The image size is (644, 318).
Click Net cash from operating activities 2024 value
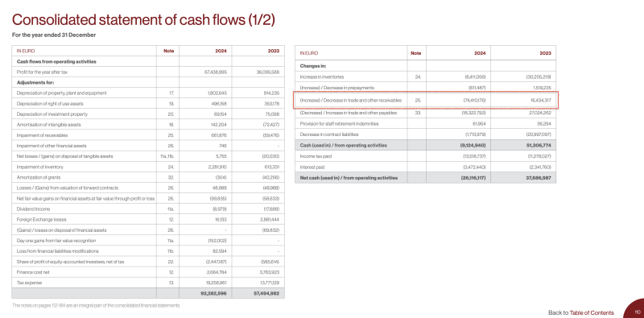pos(472,178)
